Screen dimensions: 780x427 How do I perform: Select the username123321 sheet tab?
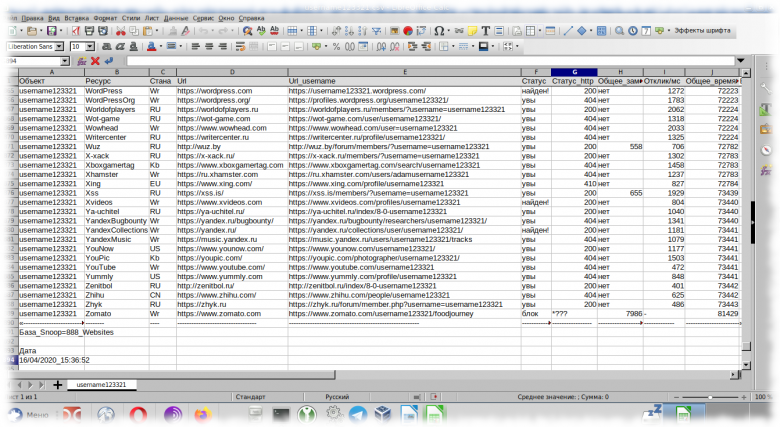coord(101,385)
